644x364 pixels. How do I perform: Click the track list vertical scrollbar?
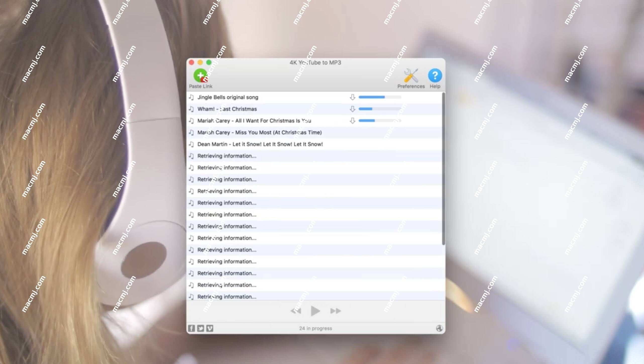443,168
